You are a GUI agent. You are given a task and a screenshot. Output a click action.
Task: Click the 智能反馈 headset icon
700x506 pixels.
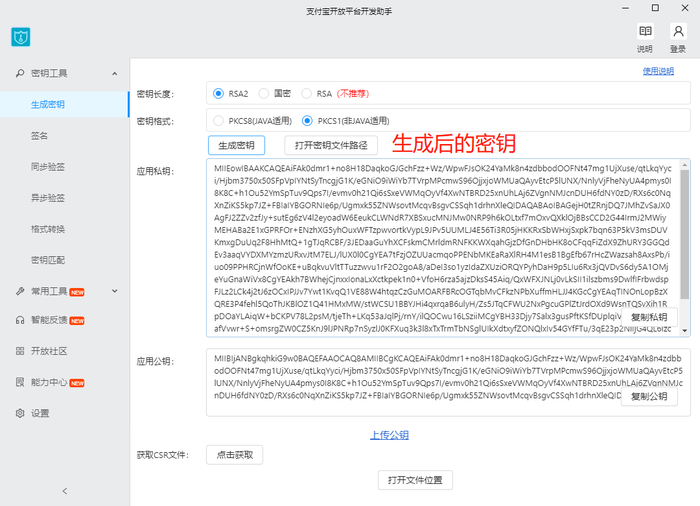[20, 320]
